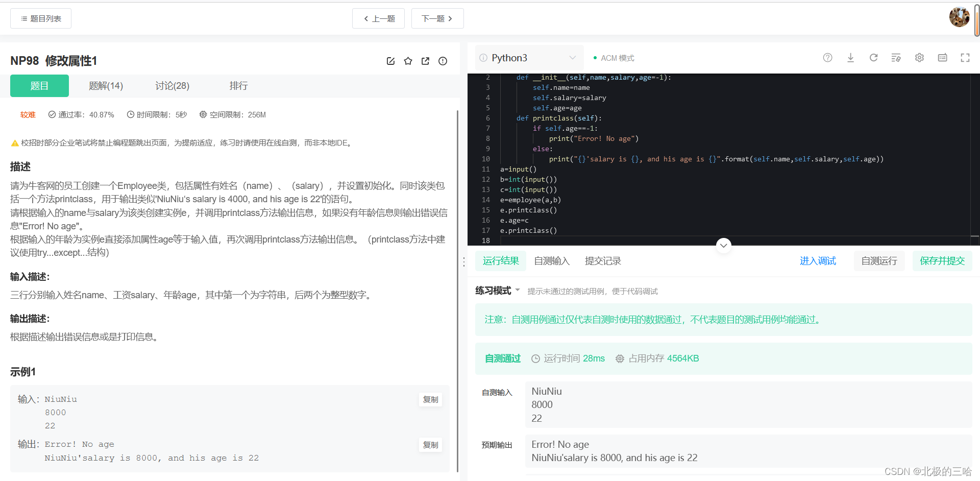
Task: Click the 题目列表 list button
Action: tap(40, 18)
